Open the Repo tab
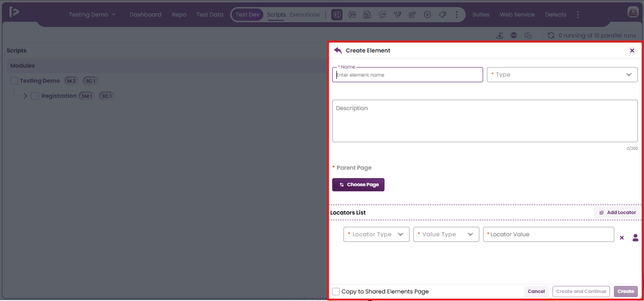This screenshot has width=644, height=301. pos(179,15)
